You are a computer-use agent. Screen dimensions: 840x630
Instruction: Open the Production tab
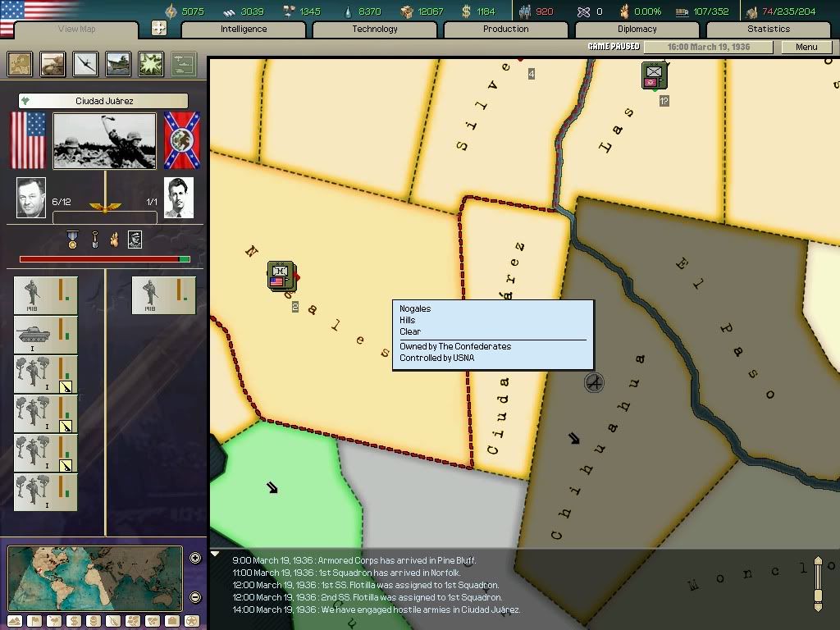point(505,29)
